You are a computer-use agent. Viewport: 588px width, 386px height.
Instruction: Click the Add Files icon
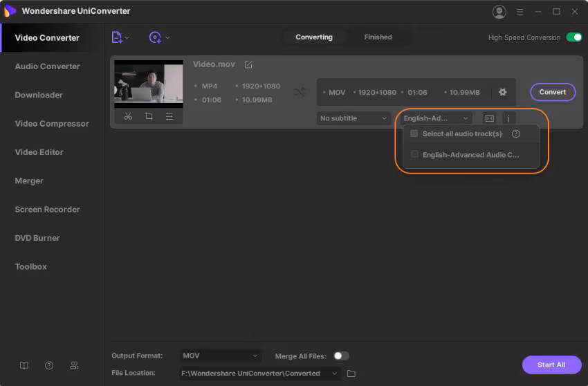coord(117,37)
